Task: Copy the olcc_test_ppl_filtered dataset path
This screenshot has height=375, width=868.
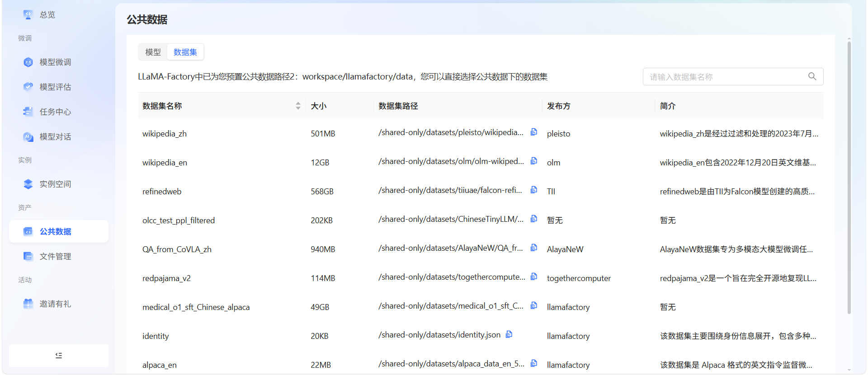Action: (534, 219)
